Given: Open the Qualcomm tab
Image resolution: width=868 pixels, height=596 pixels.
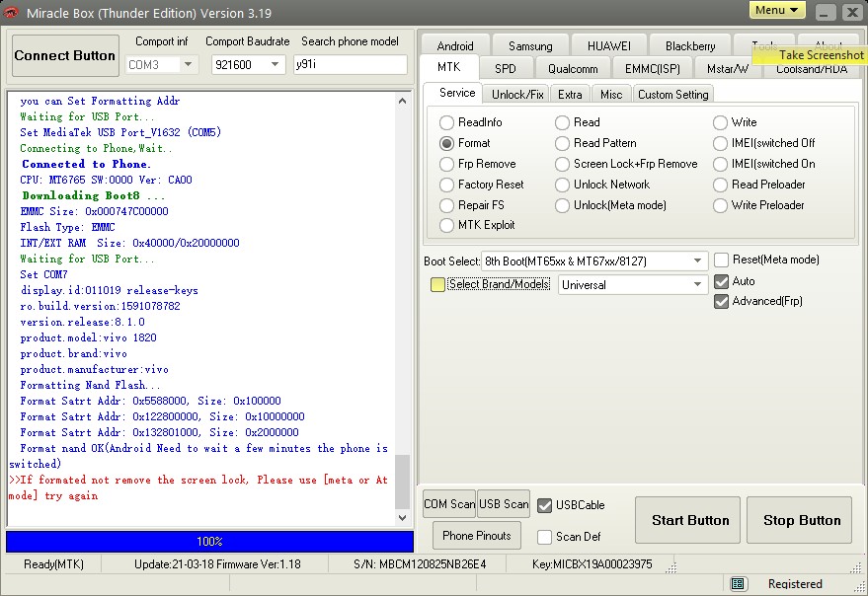Looking at the screenshot, I should coord(573,68).
